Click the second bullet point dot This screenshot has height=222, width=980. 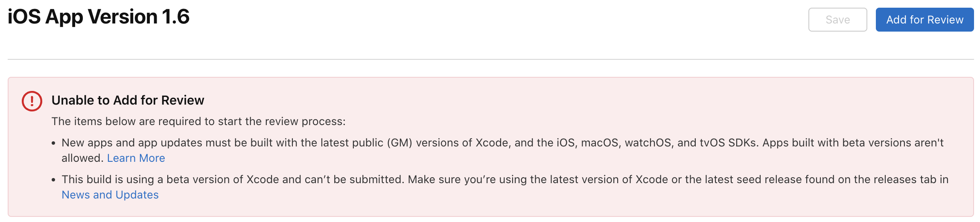(54, 180)
